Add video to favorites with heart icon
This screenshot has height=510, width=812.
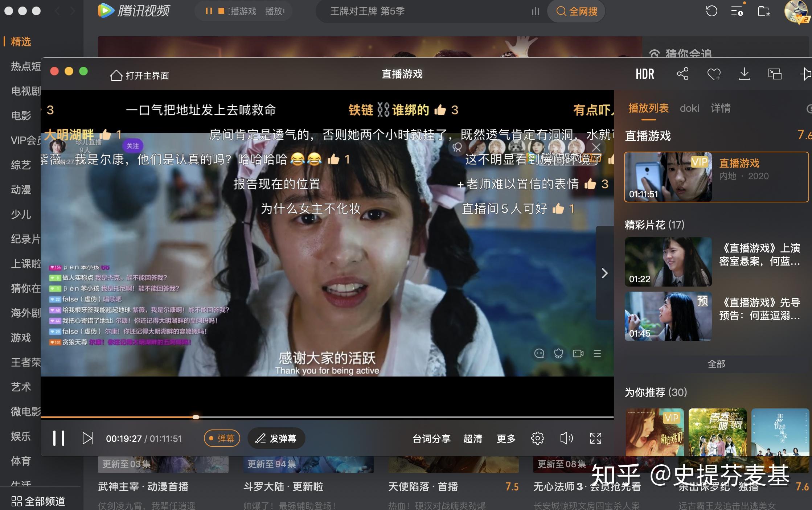pyautogui.click(x=713, y=74)
